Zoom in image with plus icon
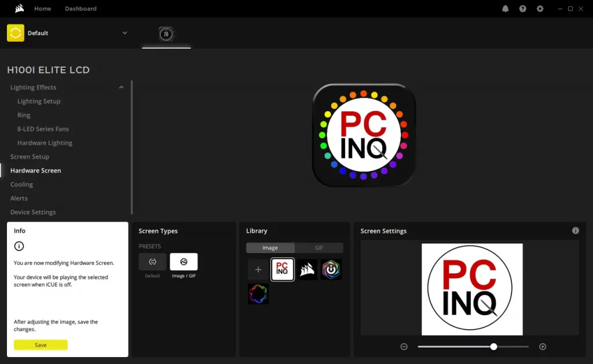The width and height of the screenshot is (593, 364). 543,347
